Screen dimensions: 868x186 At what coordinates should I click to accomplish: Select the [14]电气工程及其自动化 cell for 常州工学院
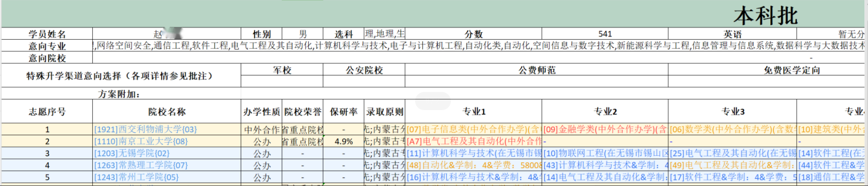point(605,177)
